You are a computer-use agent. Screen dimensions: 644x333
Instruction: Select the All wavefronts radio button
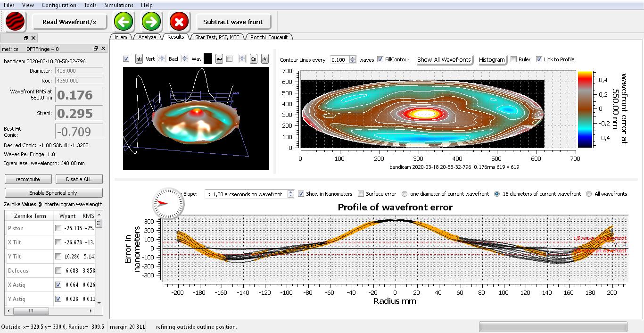[589, 194]
